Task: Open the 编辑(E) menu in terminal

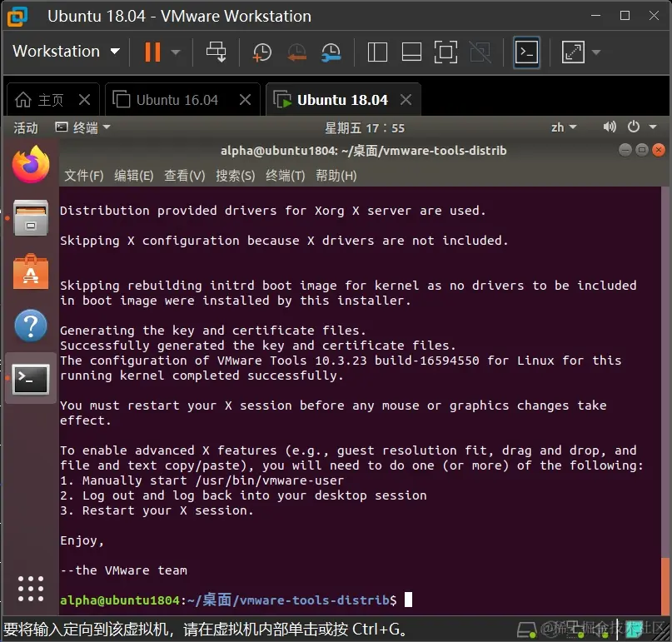Action: tap(134, 176)
